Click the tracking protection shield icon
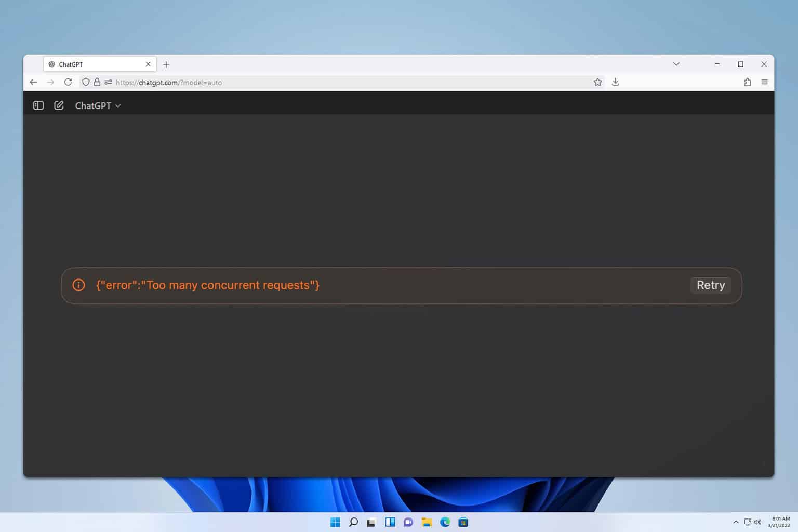 point(86,82)
